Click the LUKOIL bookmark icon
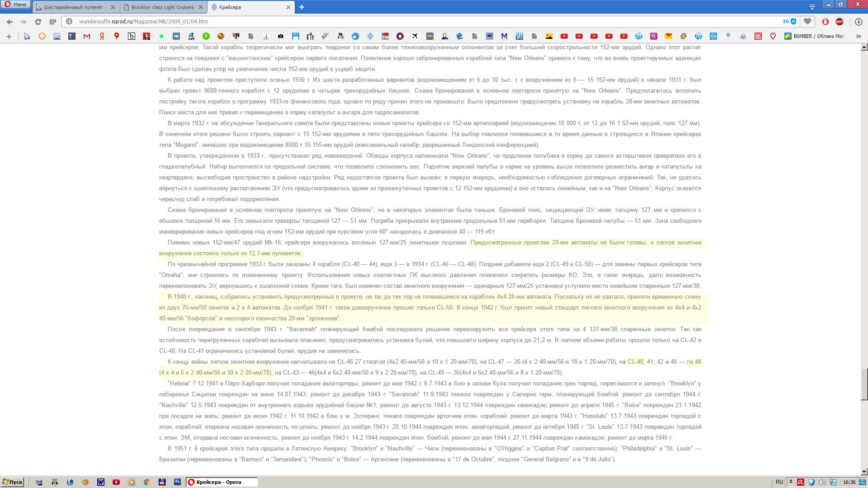The height and width of the screenshot is (488, 868). click(758, 36)
